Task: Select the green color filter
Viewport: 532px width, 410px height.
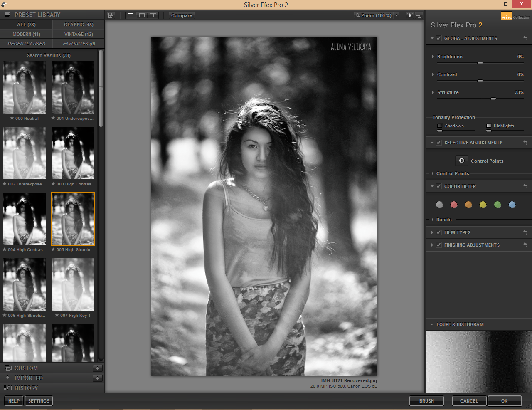Action: tap(498, 205)
